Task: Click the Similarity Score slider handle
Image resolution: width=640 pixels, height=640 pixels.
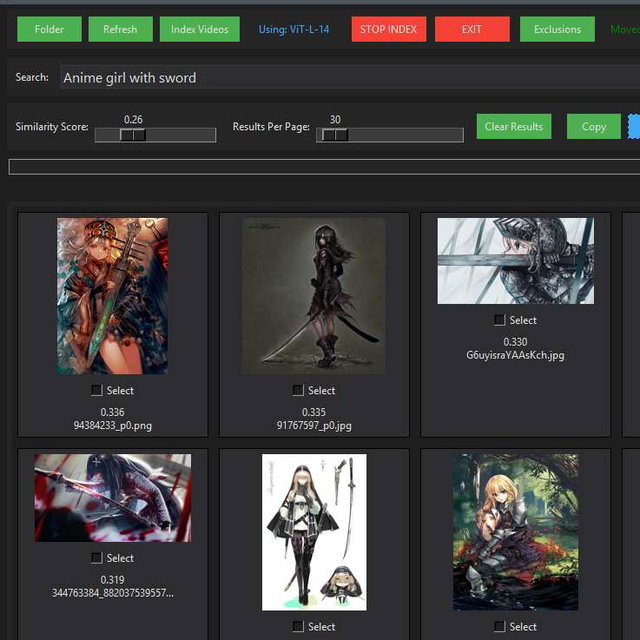Action: coord(133,135)
